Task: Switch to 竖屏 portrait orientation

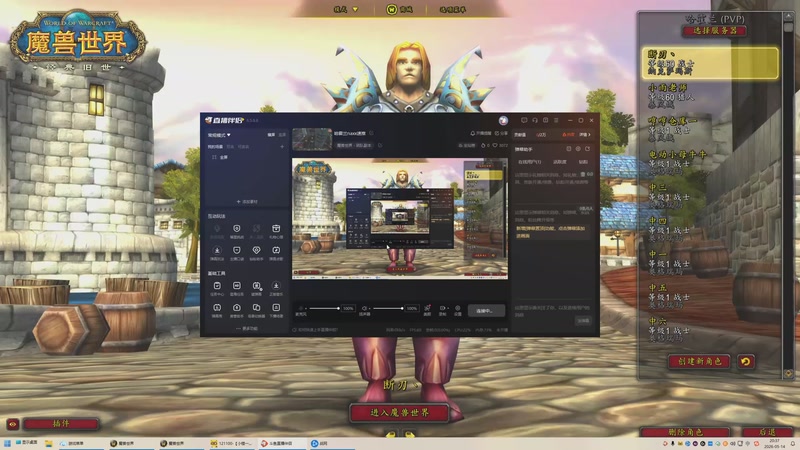Action: tap(282, 135)
